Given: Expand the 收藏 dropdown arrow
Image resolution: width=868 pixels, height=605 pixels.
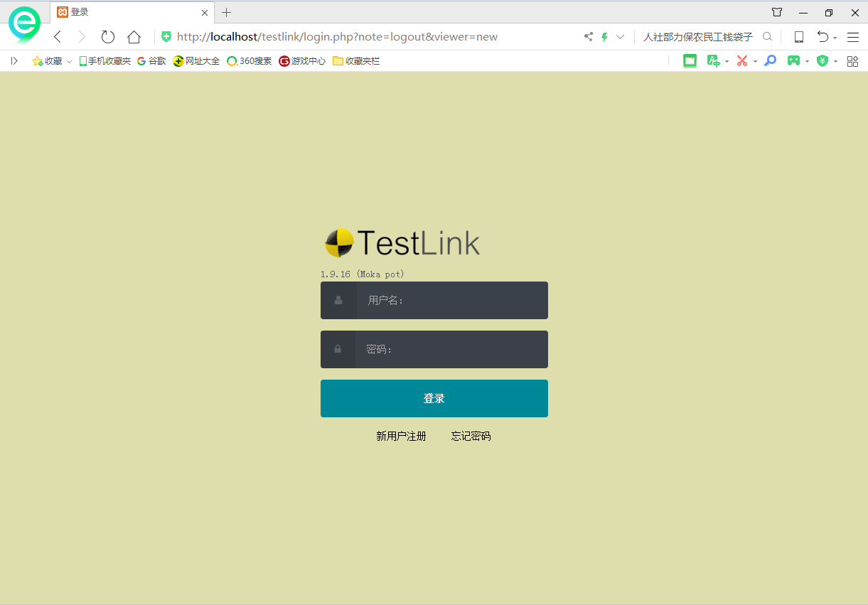Looking at the screenshot, I should pos(70,62).
